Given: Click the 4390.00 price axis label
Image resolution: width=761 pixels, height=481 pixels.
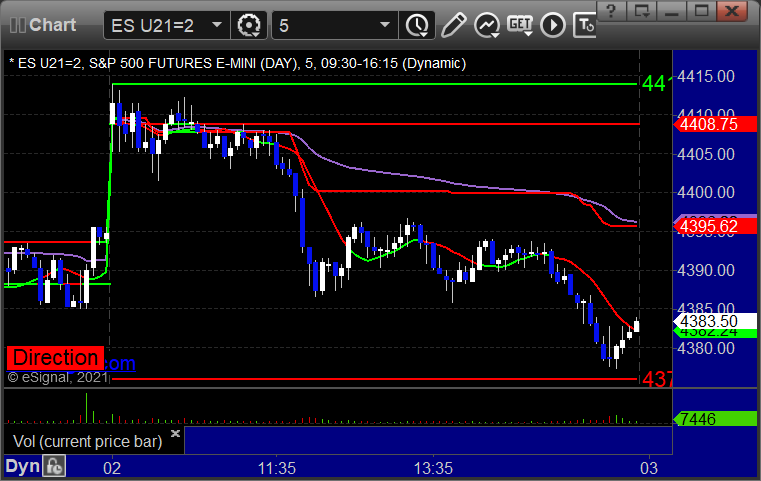Looking at the screenshot, I should click(706, 270).
